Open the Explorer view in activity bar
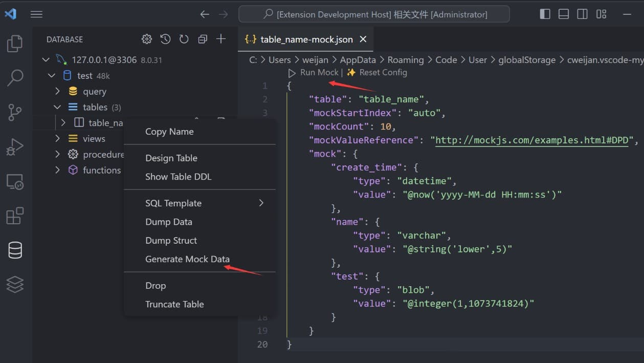This screenshot has height=363, width=644. click(x=15, y=44)
